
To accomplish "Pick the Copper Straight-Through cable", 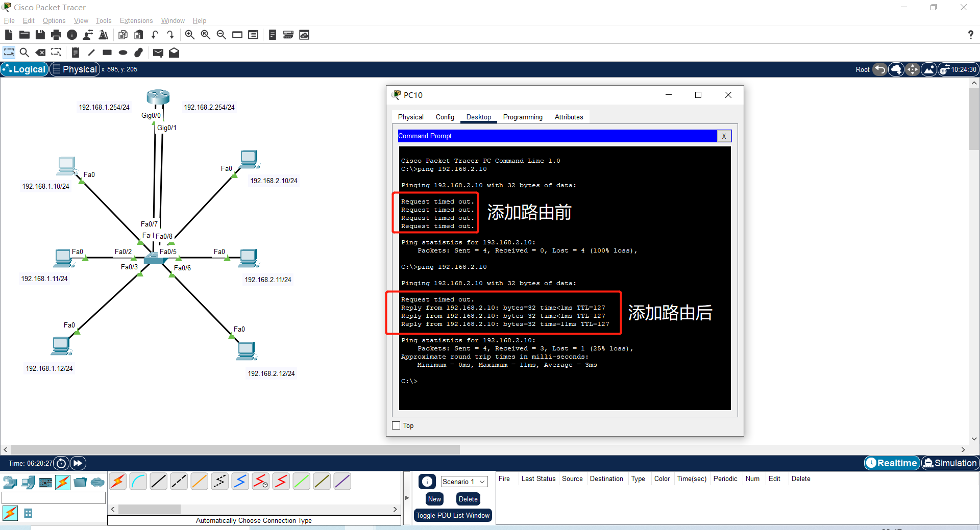I will click(x=159, y=481).
